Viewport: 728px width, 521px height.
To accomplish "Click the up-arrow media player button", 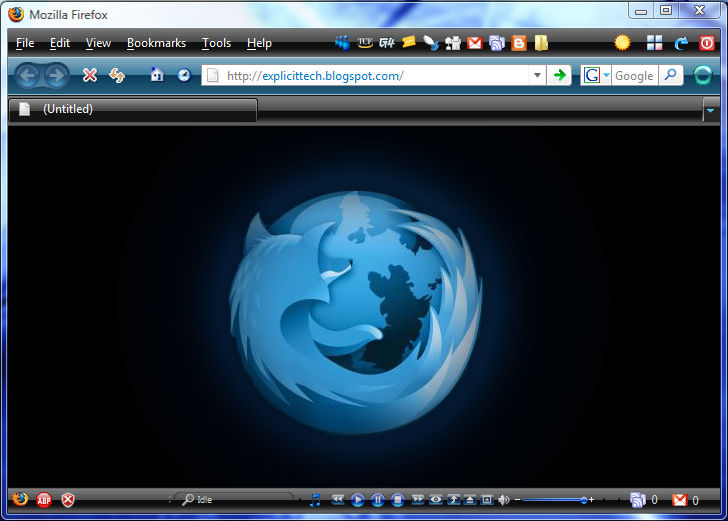I will [x=453, y=500].
